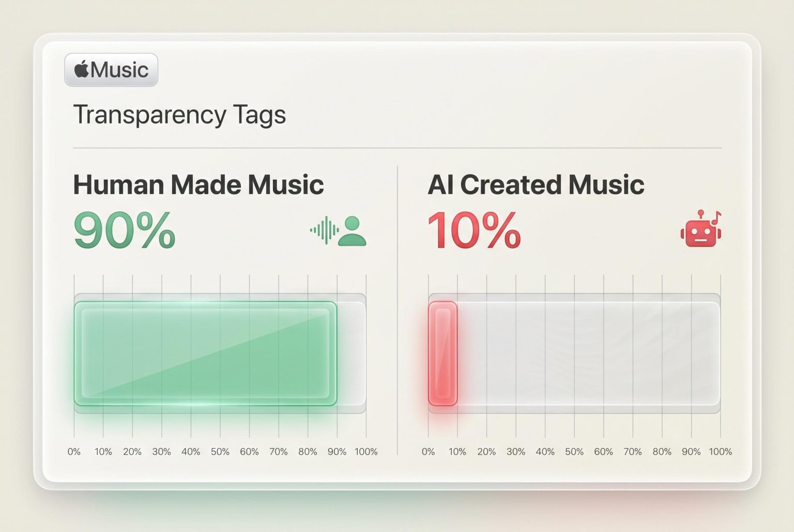Click the empty gray area of the AI bar
Image resolution: width=794 pixels, height=532 pixels.
[x=588, y=353]
